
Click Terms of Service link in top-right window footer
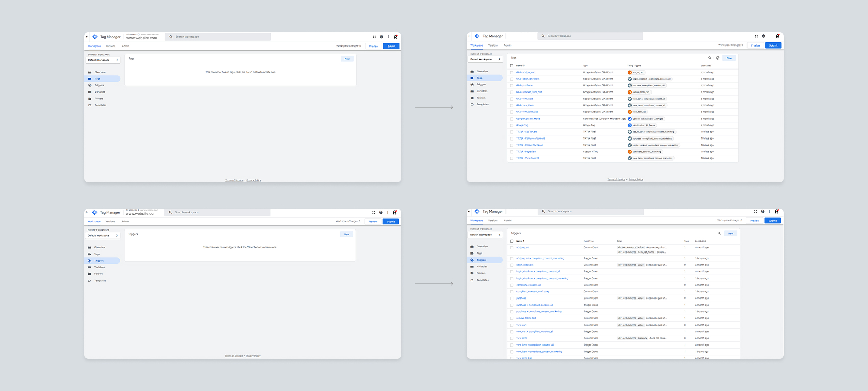tap(616, 180)
